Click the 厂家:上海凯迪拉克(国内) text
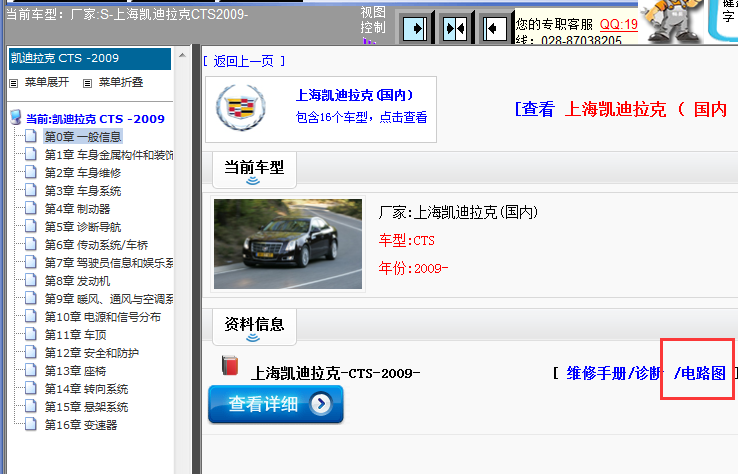Image resolution: width=738 pixels, height=474 pixels. point(458,212)
